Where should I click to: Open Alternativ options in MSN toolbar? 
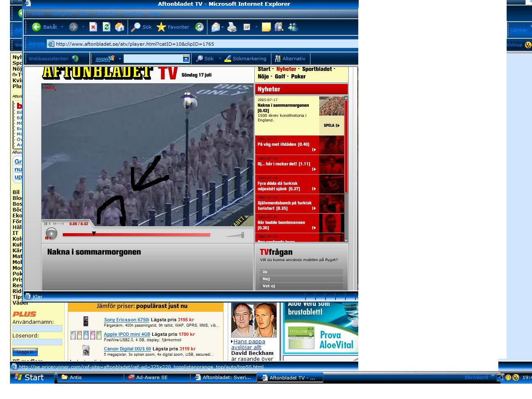pos(290,59)
